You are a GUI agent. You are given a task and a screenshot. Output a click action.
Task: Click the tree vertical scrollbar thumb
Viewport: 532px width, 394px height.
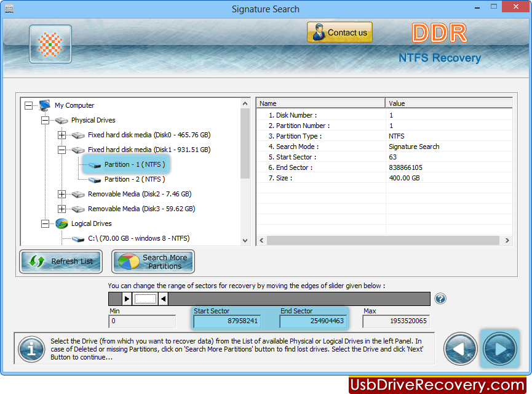tap(245, 143)
